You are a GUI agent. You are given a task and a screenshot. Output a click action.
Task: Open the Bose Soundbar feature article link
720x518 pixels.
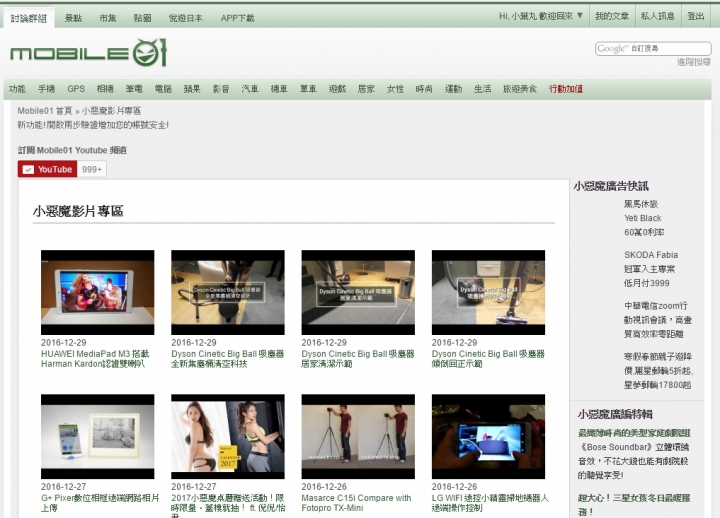pos(634,433)
